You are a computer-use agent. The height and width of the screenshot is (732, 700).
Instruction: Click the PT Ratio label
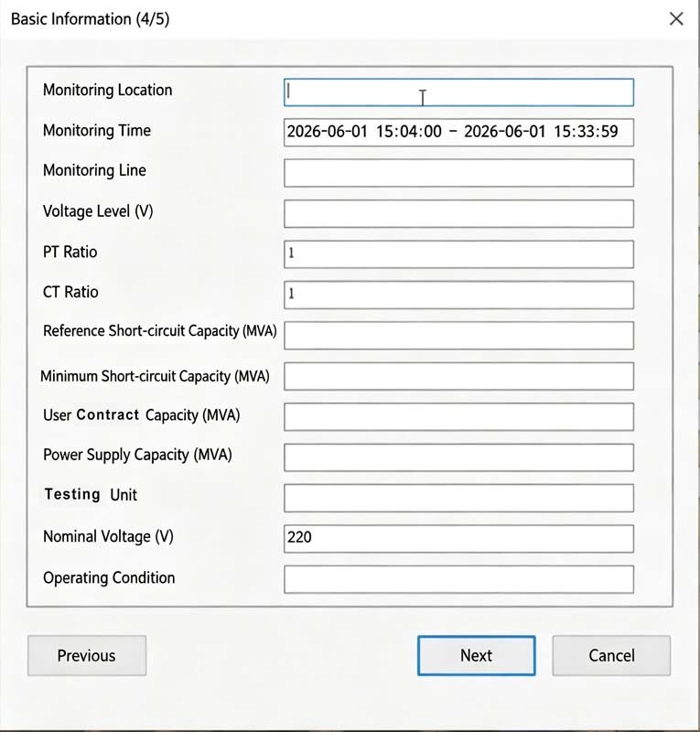click(x=70, y=253)
